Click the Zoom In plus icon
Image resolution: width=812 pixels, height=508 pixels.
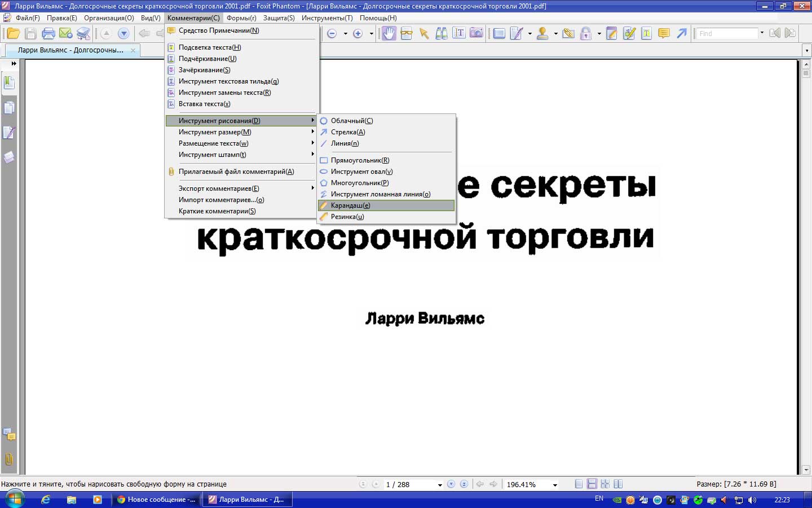click(x=358, y=33)
